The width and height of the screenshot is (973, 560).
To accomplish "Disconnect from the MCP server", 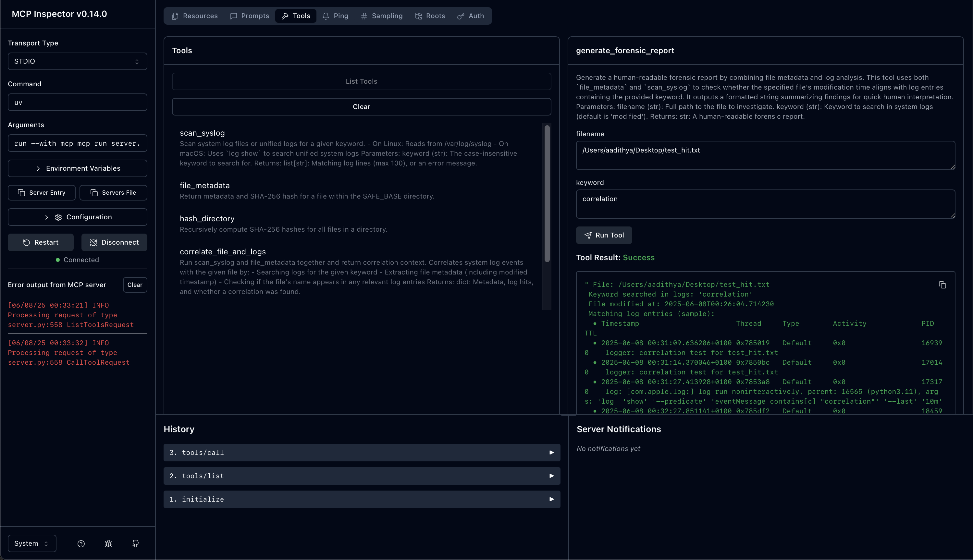I will click(114, 242).
